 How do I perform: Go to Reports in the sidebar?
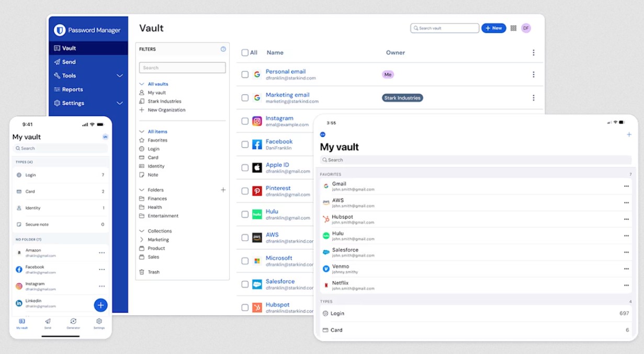coord(72,90)
